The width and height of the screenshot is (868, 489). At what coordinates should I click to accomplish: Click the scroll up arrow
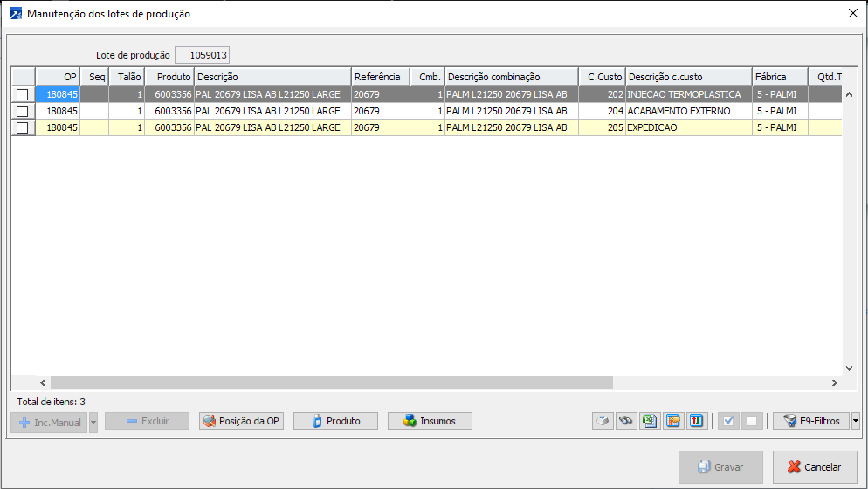(849, 94)
